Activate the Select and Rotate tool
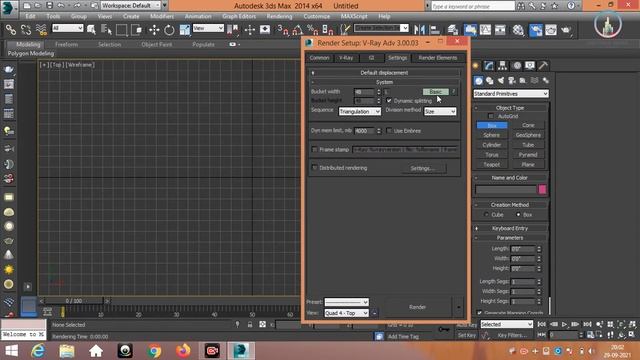 pyautogui.click(x=169, y=30)
